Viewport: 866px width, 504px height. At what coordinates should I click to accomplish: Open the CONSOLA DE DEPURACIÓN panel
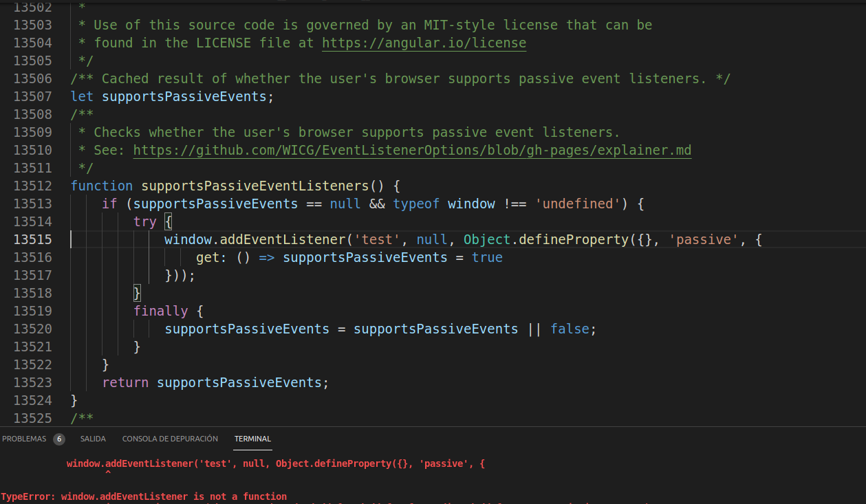click(x=169, y=439)
